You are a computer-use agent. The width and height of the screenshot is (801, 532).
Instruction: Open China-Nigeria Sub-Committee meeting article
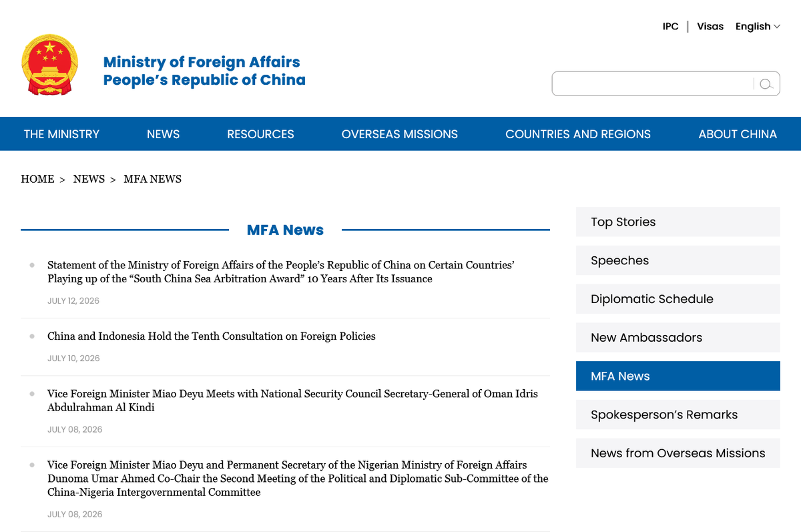click(298, 479)
